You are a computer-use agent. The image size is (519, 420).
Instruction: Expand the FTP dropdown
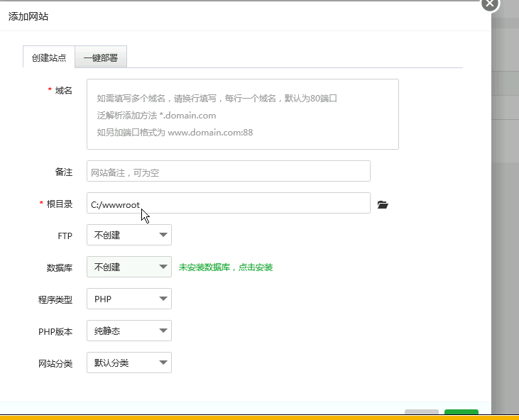click(x=129, y=235)
